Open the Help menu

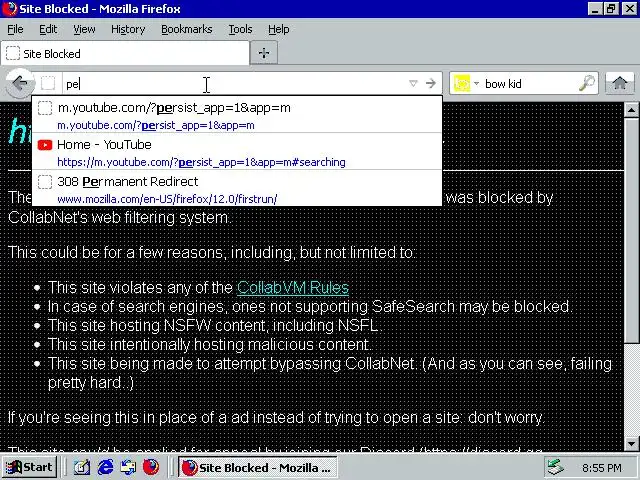coord(278,29)
